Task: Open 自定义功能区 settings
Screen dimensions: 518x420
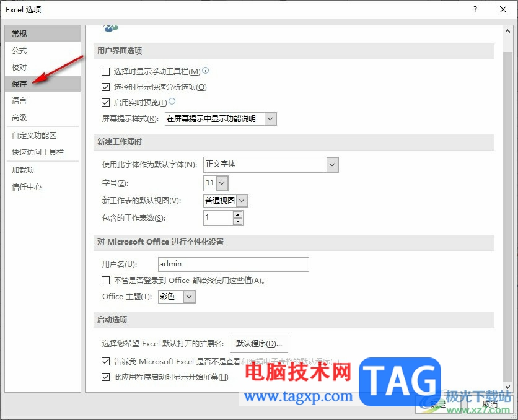Action: click(x=43, y=136)
